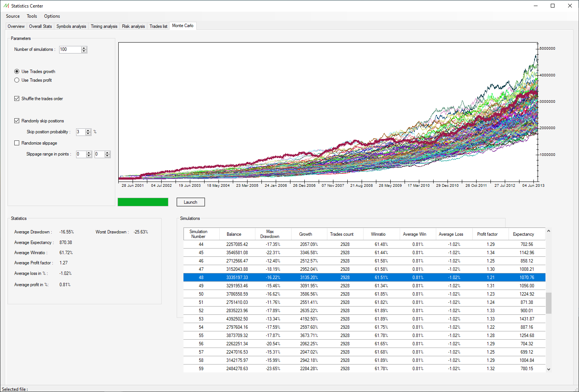The width and height of the screenshot is (579, 392).
Task: Click the Skip position probability field
Action: click(81, 132)
